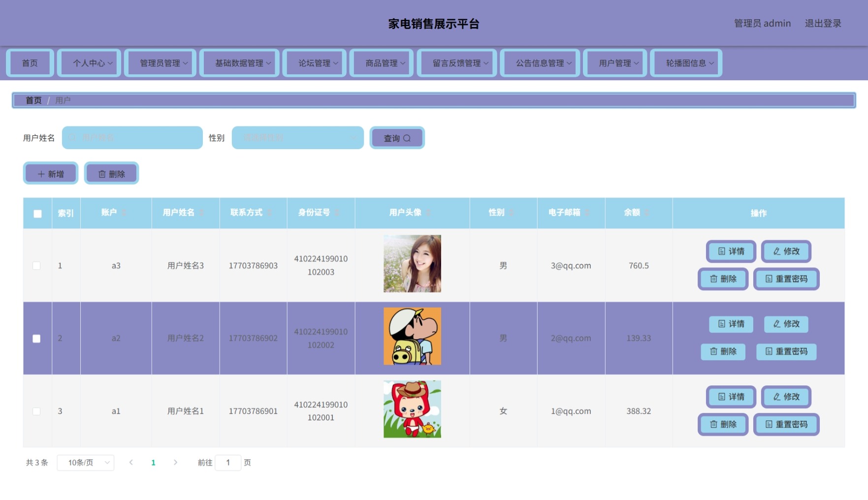Click 修改 for user a2
The height and width of the screenshot is (500, 868).
click(786, 324)
